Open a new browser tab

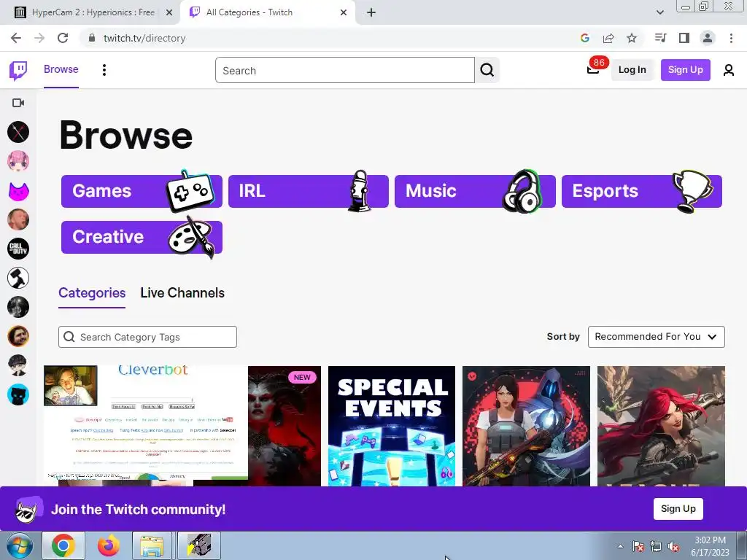coord(371,12)
